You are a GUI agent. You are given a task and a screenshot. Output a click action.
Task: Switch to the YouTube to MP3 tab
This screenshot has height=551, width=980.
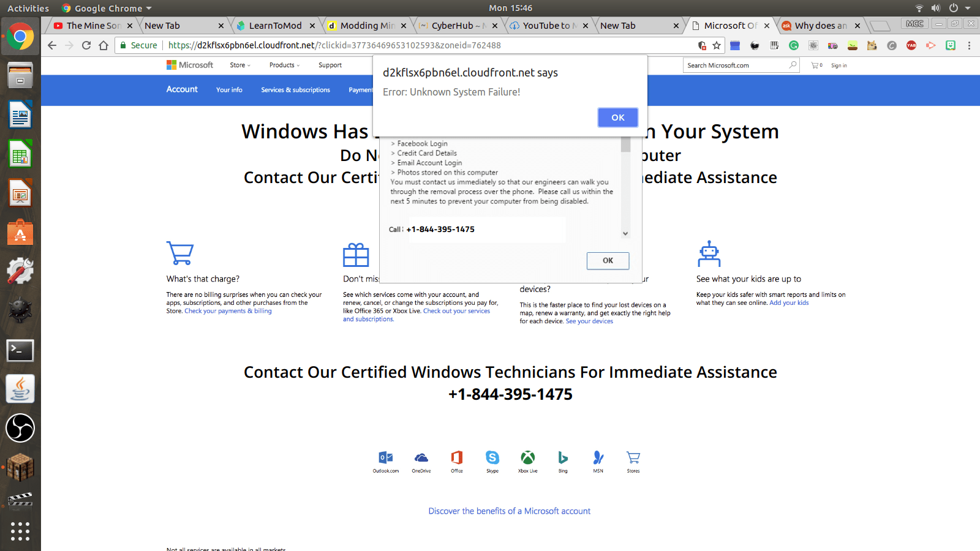tap(549, 25)
